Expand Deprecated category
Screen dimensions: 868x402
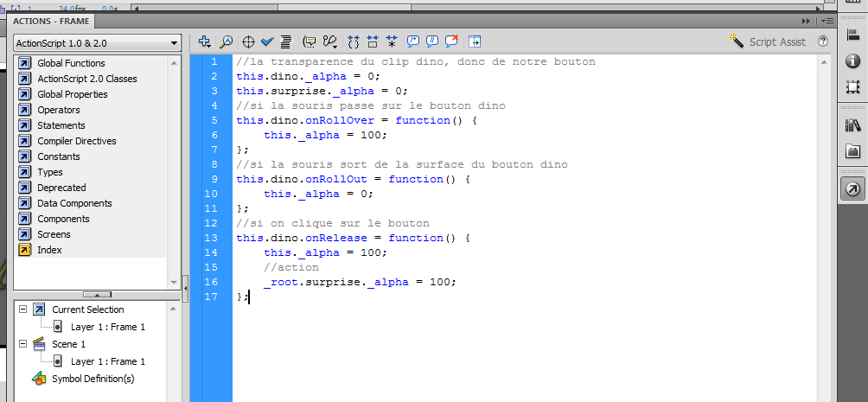[61, 187]
